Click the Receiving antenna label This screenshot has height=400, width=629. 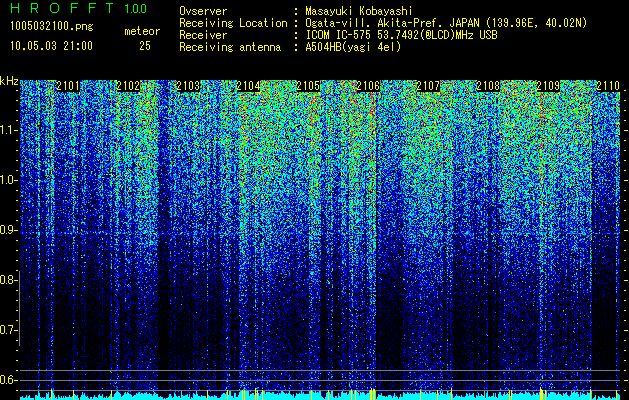tap(230, 47)
